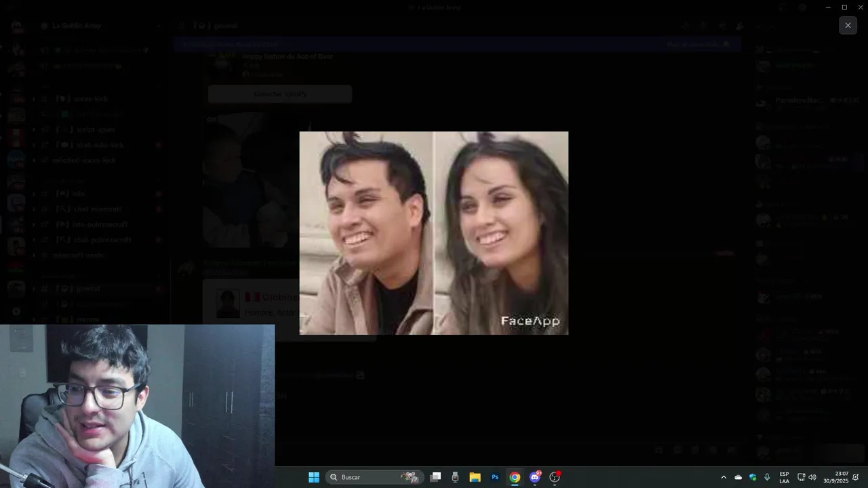Open the Windows Security shield tray icon
This screenshot has height=488, width=868.
(753, 477)
